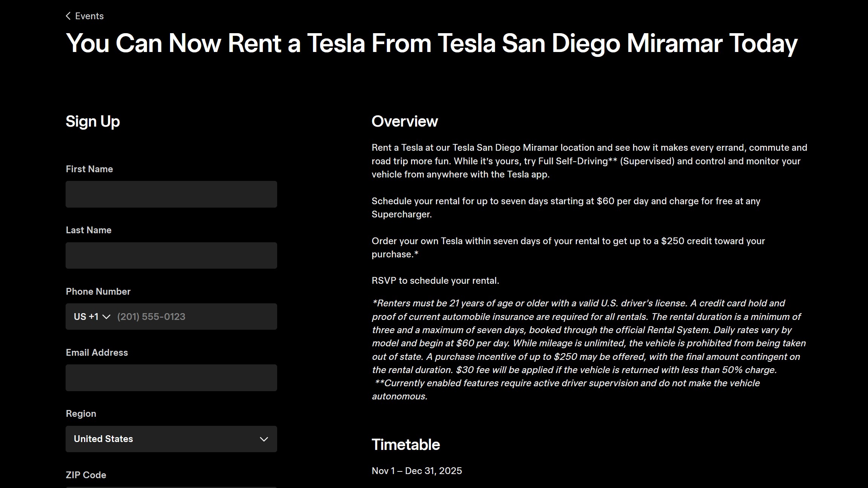
Task: Click the First Name field label
Action: click(89, 169)
